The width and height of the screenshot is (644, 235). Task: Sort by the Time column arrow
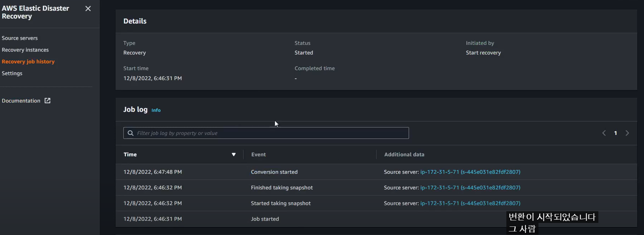coord(234,155)
